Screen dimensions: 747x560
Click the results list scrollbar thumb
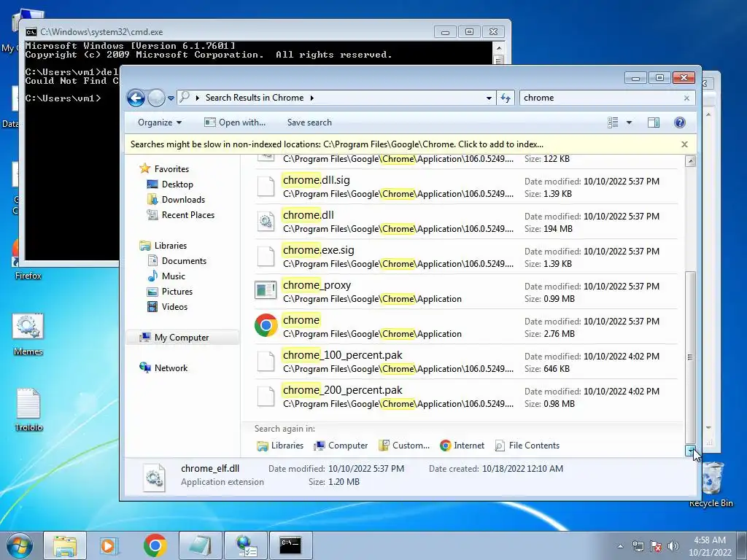690,357
